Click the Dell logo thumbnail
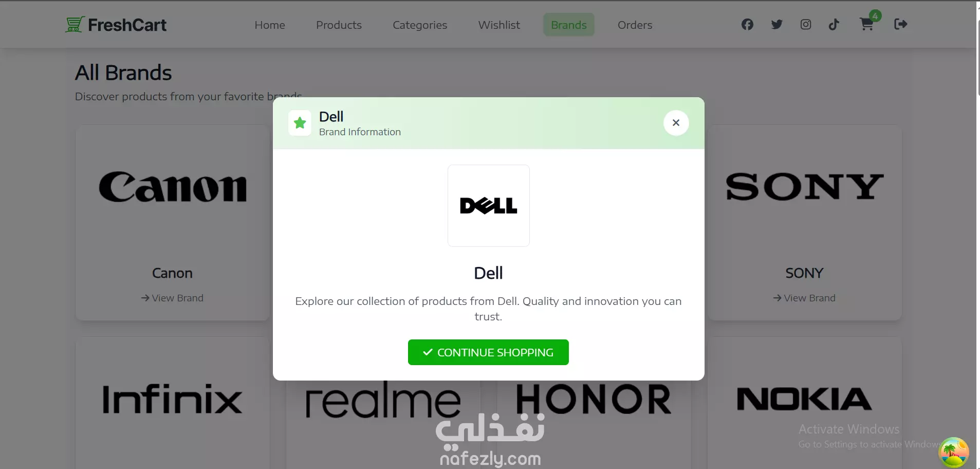This screenshot has width=980, height=469. 489,206
